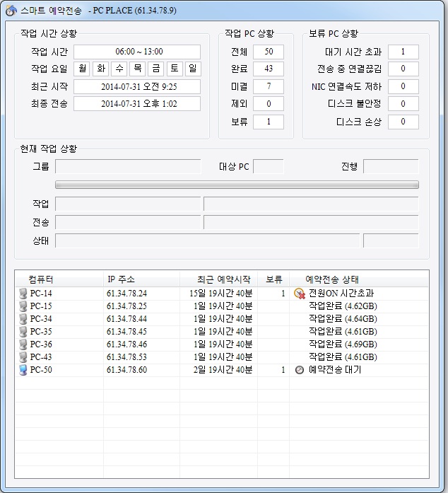This screenshot has width=448, height=493.
Task: Toggle the 월 (Monday) work day button
Action: 82,69
